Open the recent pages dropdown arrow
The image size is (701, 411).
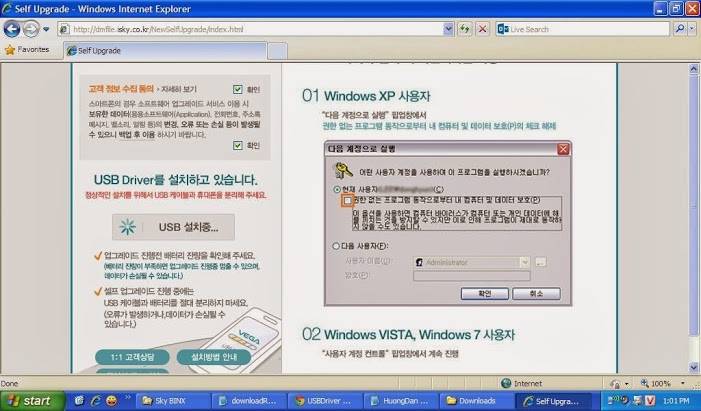(x=46, y=30)
